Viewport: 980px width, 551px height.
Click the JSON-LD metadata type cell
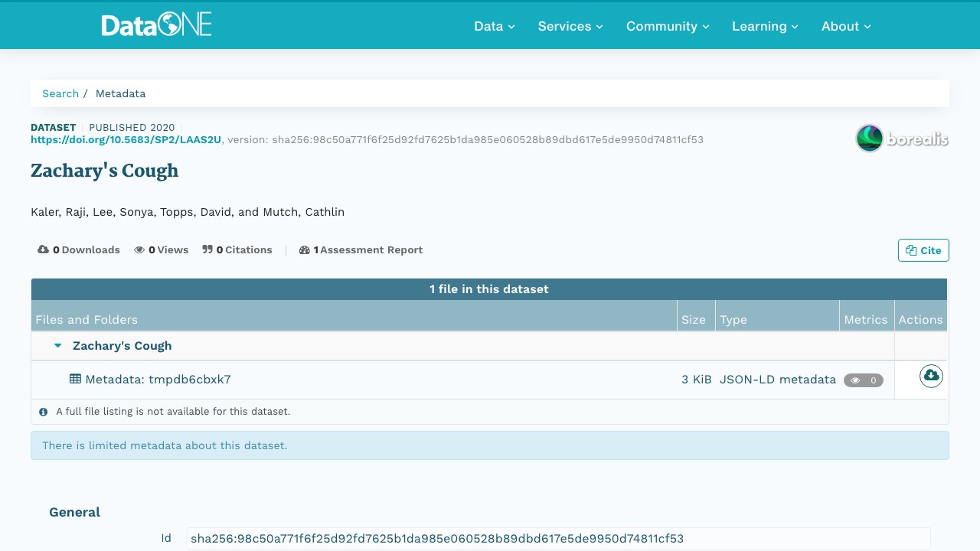778,380
